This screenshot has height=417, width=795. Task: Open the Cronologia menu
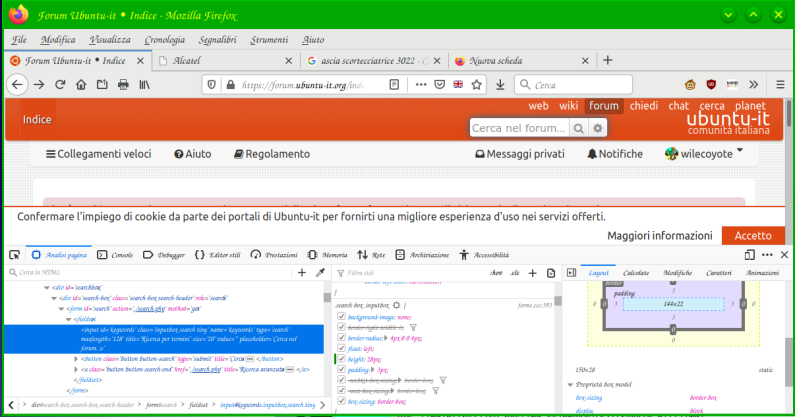coord(164,40)
